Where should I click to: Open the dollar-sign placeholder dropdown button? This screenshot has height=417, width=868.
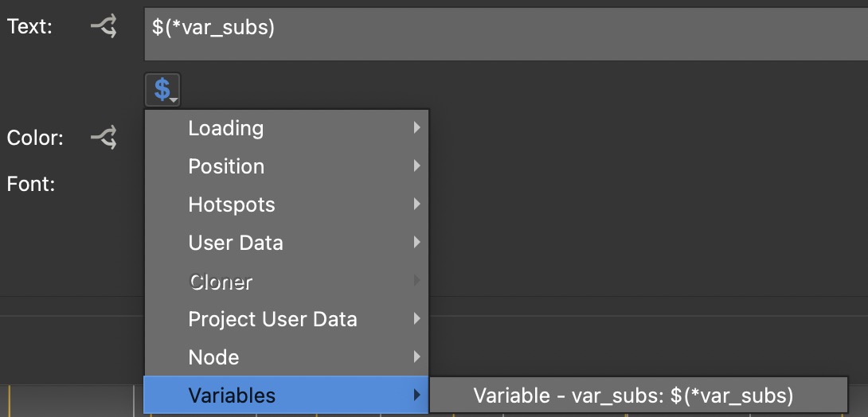[x=163, y=90]
